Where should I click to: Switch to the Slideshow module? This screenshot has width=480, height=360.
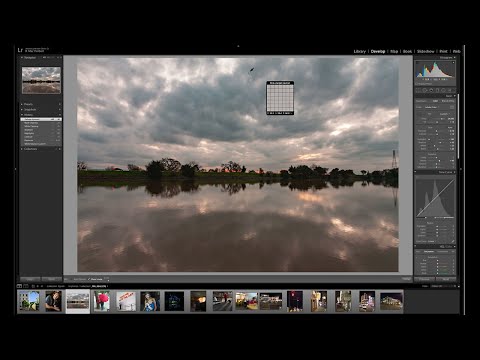(426, 51)
